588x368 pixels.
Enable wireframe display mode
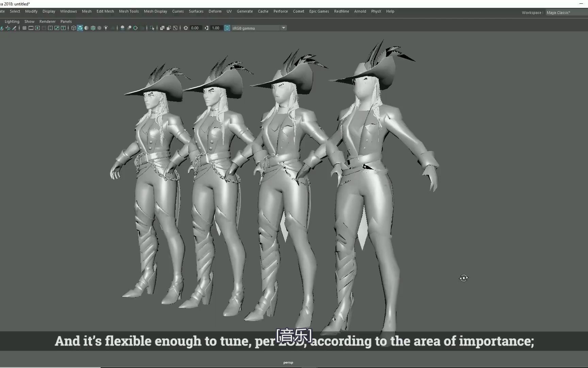tap(73, 28)
